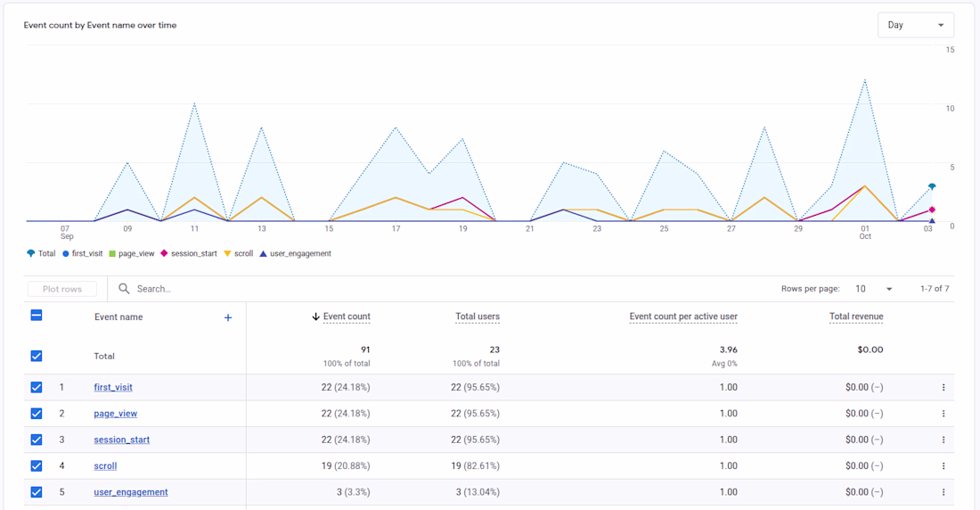The height and width of the screenshot is (510, 980).
Task: Add a dimension with the plus icon
Action: pyautogui.click(x=228, y=318)
